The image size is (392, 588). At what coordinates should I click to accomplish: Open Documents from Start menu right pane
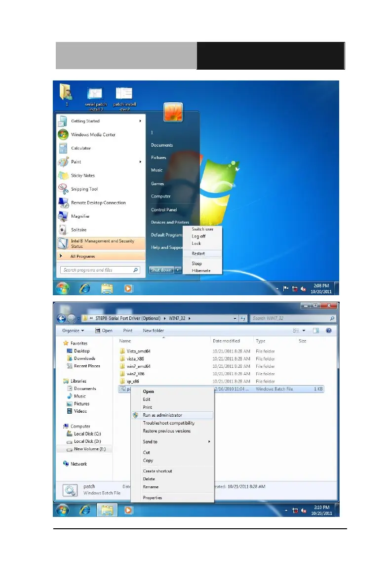tap(162, 145)
